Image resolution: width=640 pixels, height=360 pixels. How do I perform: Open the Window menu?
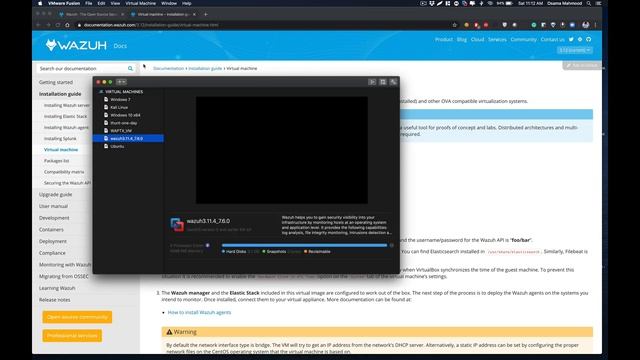[169, 3]
